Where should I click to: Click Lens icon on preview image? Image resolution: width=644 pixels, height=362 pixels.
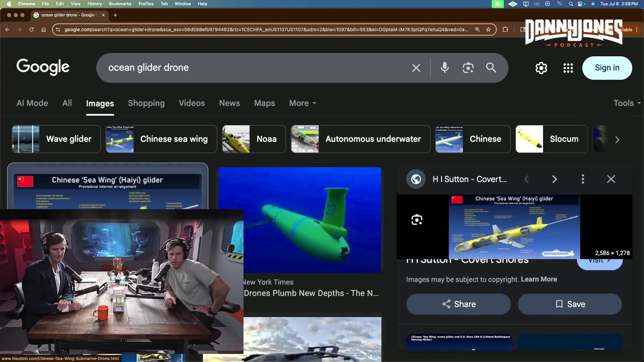(x=417, y=220)
